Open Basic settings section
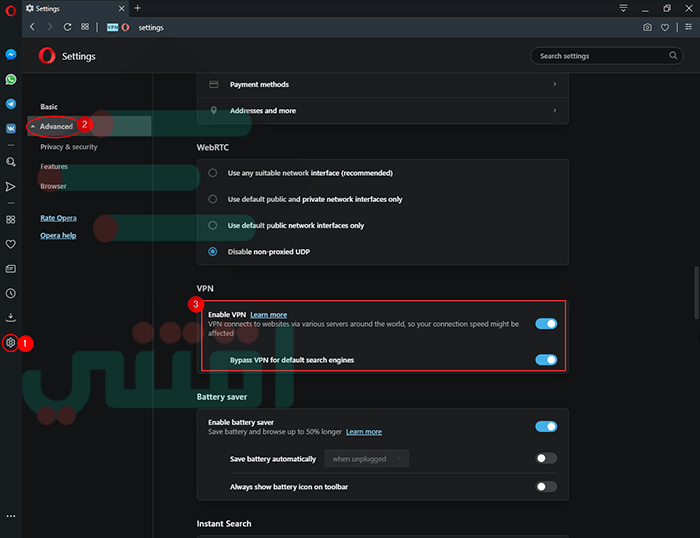Viewport: 700px width, 538px height. (x=49, y=107)
